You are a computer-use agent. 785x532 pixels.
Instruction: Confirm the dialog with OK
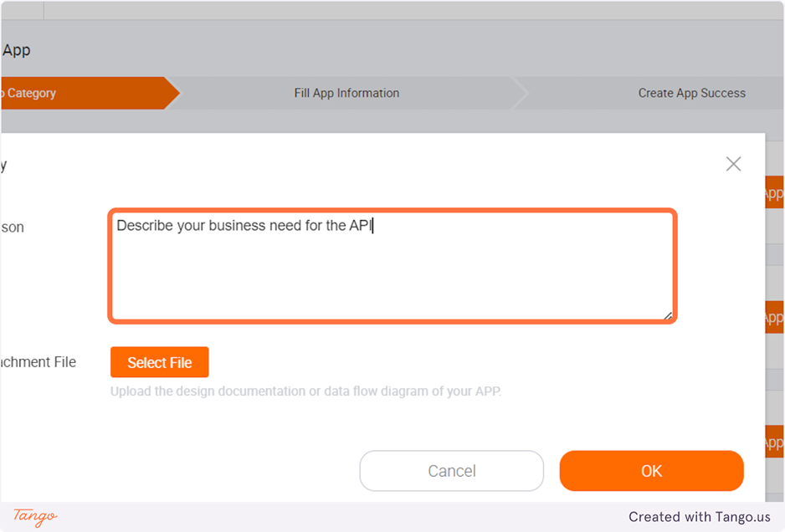pos(651,471)
